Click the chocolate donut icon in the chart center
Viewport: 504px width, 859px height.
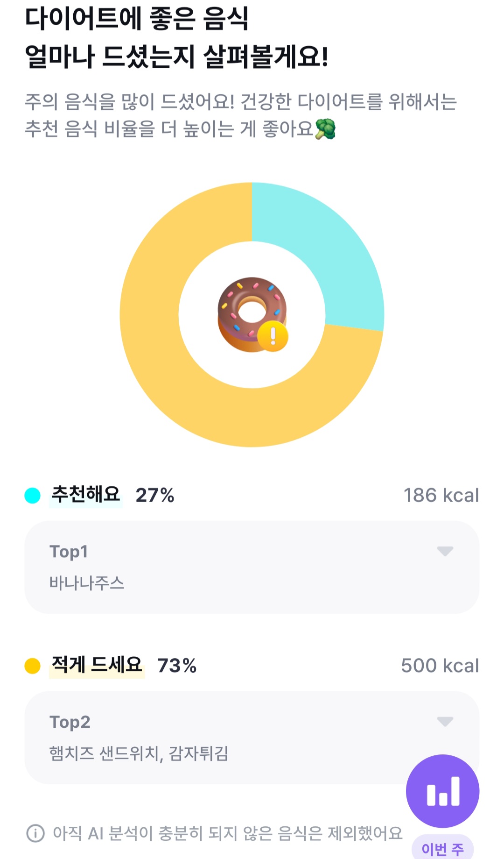pos(247,308)
